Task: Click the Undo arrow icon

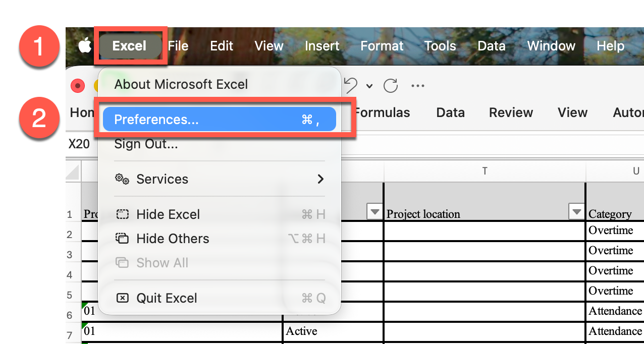Action: (351, 85)
